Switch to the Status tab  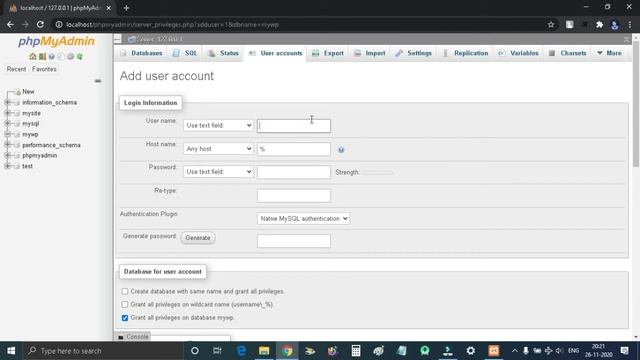tap(223, 53)
